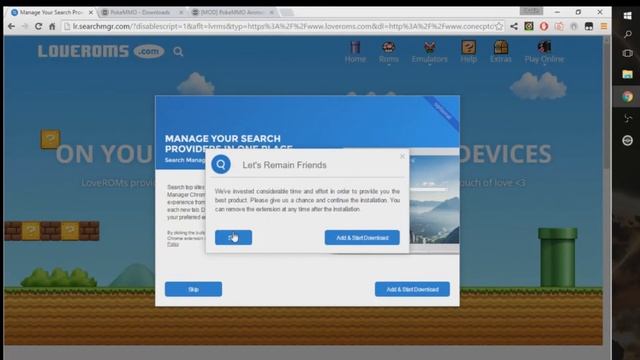Go back using the browser back arrow
Image resolution: width=640 pixels, height=360 pixels.
(x=11, y=27)
